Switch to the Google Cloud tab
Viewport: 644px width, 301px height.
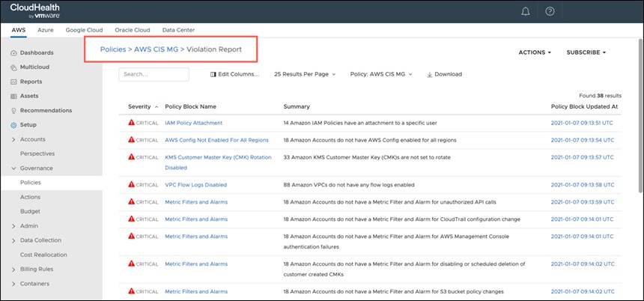[84, 30]
